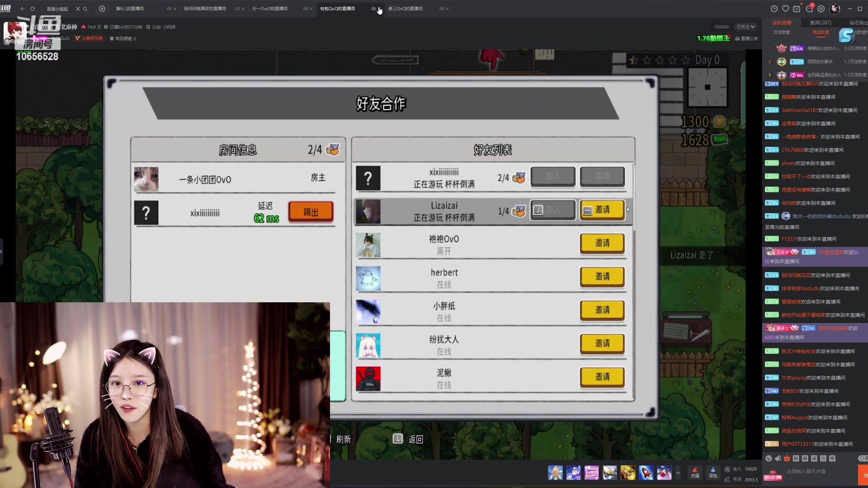Mute the 叁三QvQ的直播间 tab
This screenshot has height=488, width=868.
point(441,9)
